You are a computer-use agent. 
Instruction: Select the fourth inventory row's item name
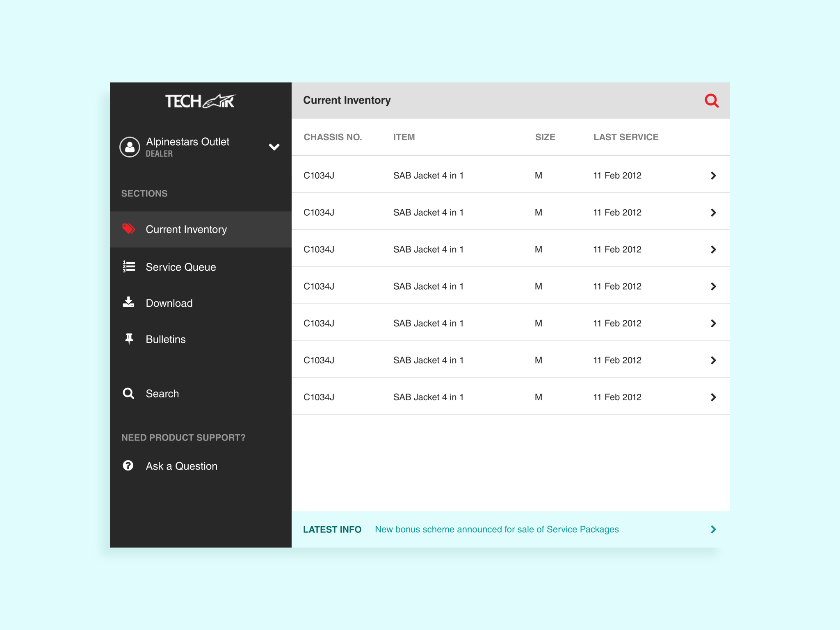(428, 286)
